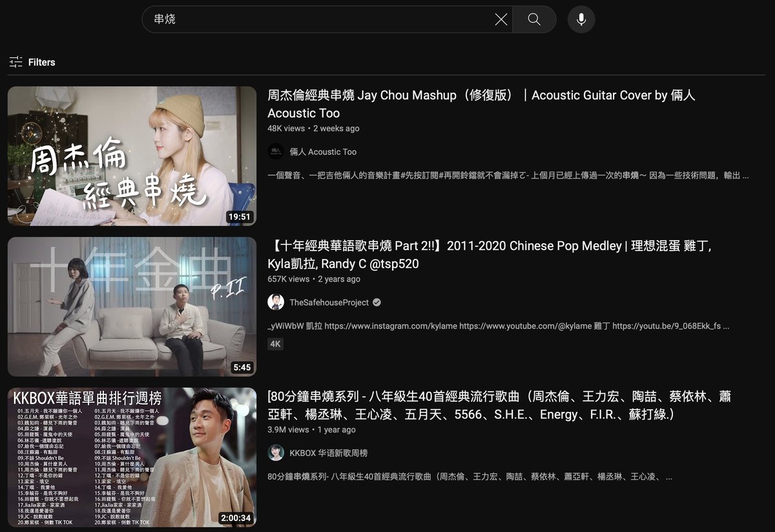The width and height of the screenshot is (775, 532).
Task: Click the 19:51 duration label
Action: 239,217
